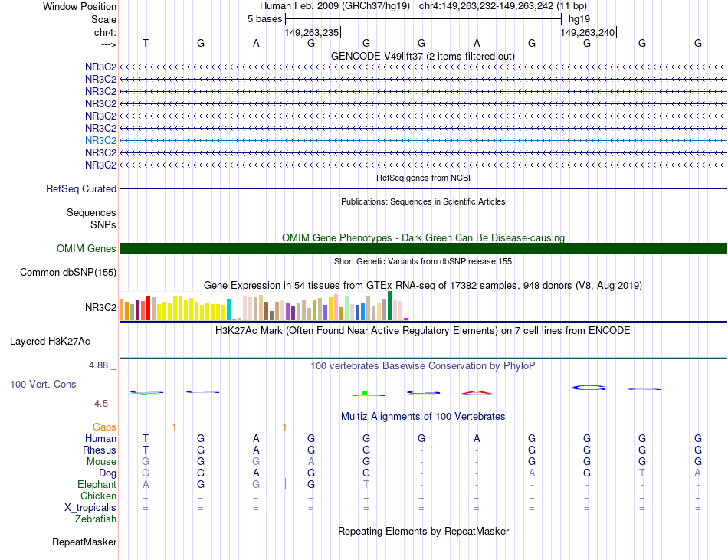The width and height of the screenshot is (728, 560).
Task: Click the Zebrafish alignment row label
Action: point(96,519)
